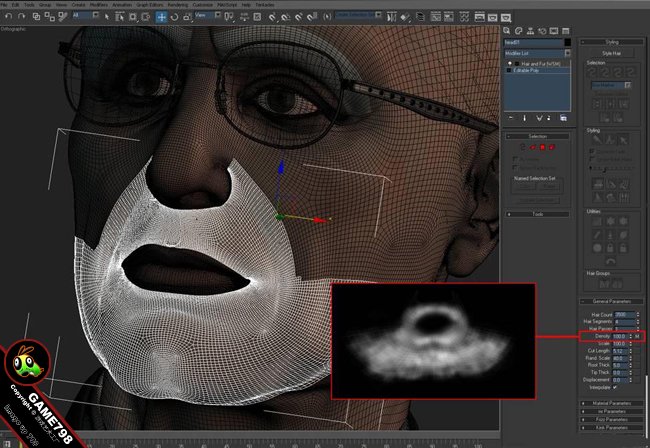
Task: Click the object name field in Modify panel
Action: (533, 42)
